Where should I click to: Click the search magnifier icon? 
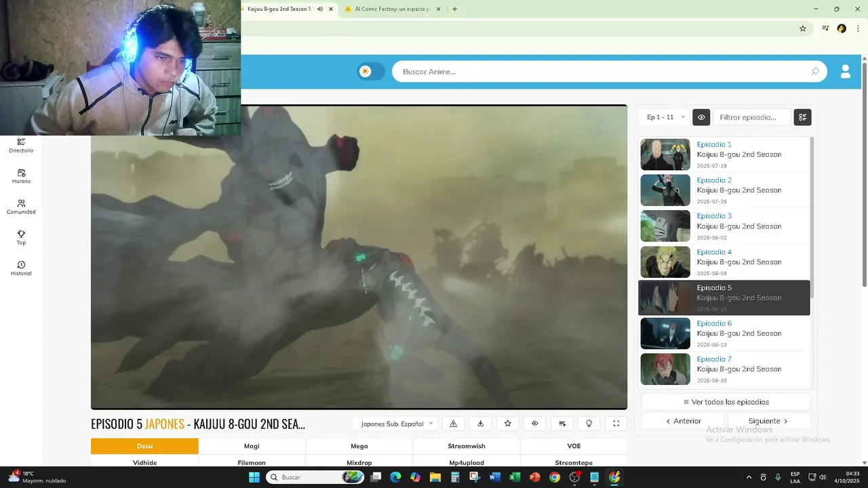pos(814,71)
